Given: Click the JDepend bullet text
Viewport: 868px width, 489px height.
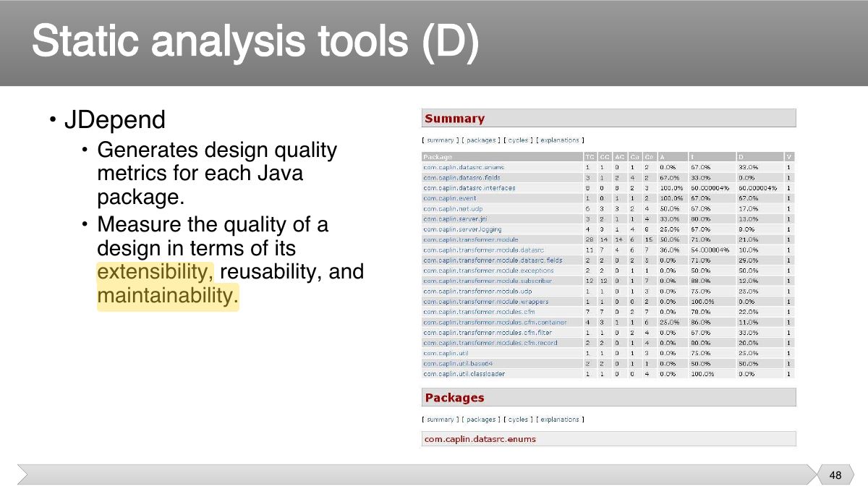Looking at the screenshot, I should pos(115,119).
